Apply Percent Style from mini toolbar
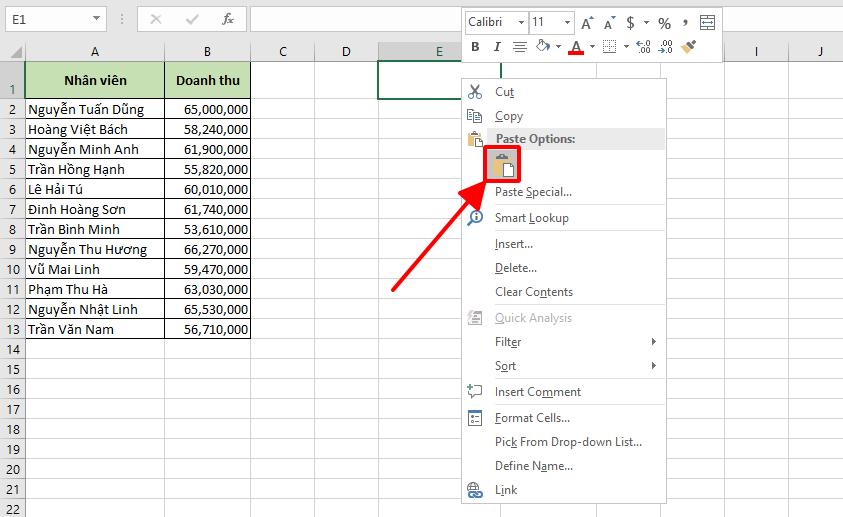The height and width of the screenshot is (517, 843). point(664,22)
